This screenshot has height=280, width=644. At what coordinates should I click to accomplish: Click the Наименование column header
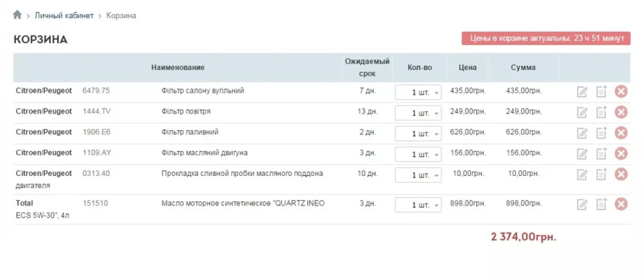(x=178, y=67)
